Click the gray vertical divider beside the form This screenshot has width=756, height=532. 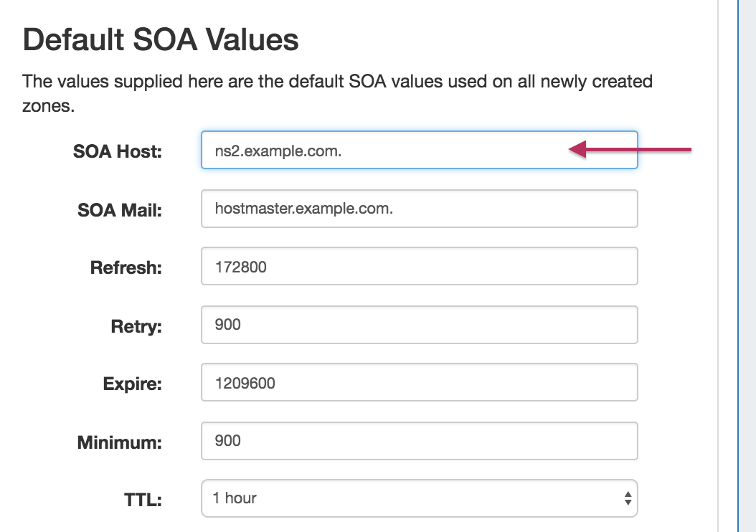click(x=718, y=266)
